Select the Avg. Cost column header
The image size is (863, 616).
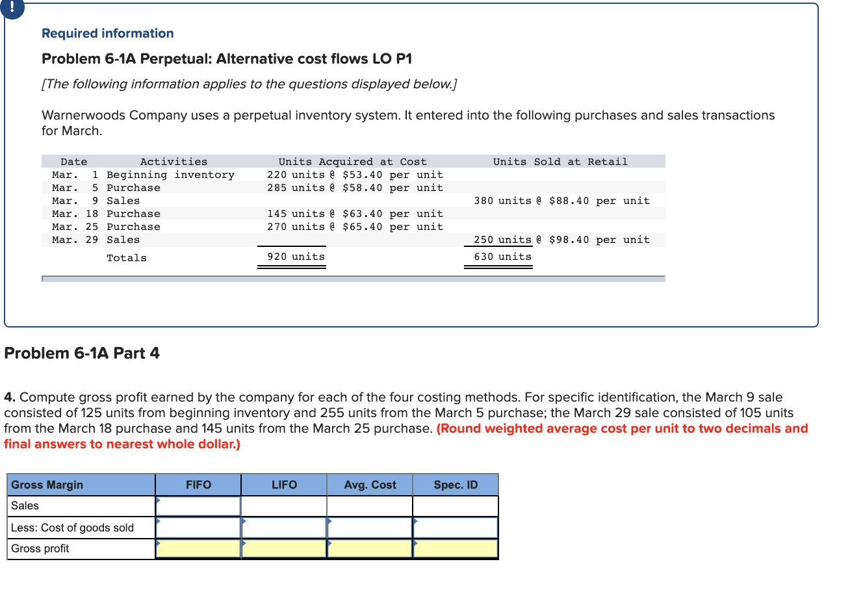coord(369,484)
